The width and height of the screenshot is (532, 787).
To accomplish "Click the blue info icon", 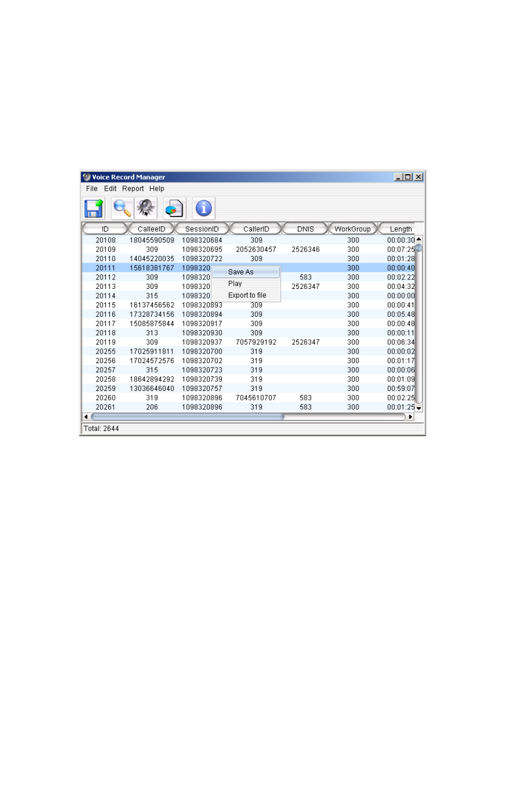I will 204,209.
